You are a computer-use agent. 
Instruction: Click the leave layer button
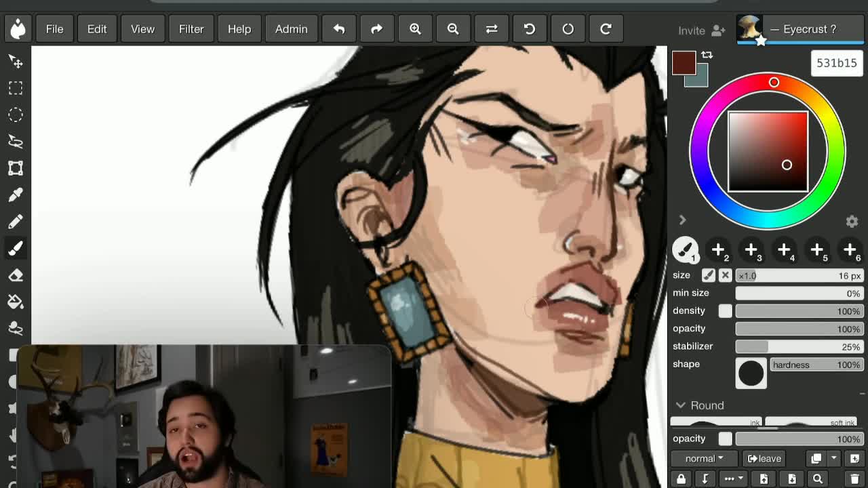(x=764, y=459)
